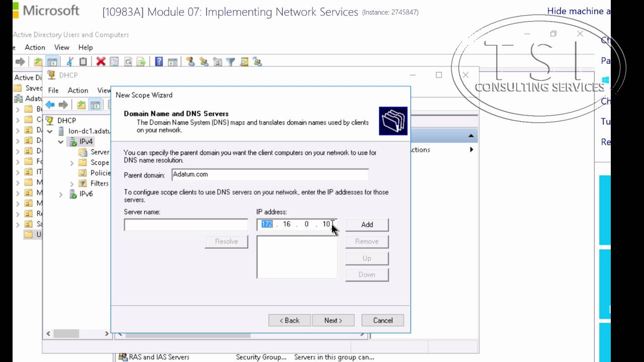Click the add-to-group icon at toolbar end
This screenshot has height=362, width=644.
tap(258, 62)
